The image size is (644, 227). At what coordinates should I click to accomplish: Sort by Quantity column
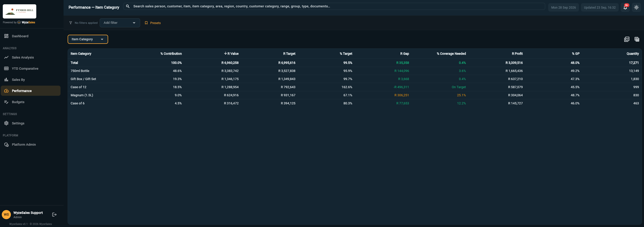point(633,54)
